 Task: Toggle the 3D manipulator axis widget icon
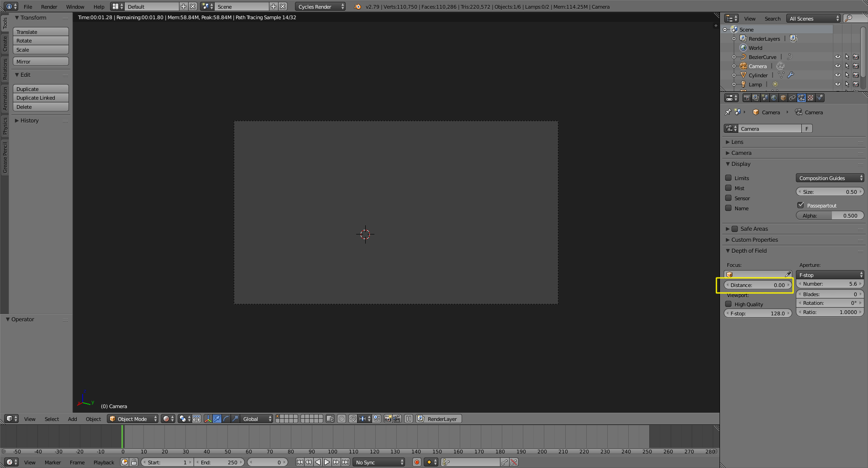click(x=208, y=419)
